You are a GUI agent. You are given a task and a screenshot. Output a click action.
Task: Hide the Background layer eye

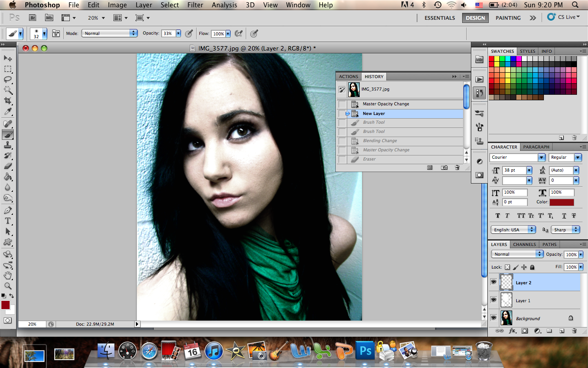(493, 318)
